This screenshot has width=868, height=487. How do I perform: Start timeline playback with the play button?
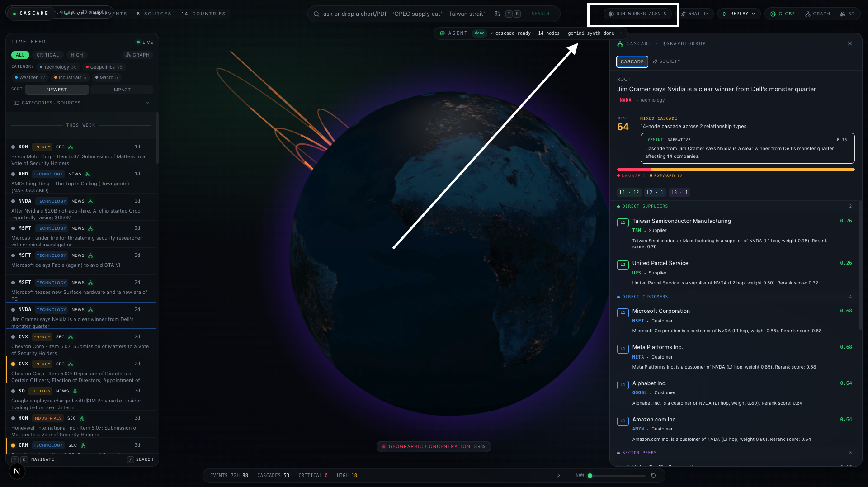(558, 475)
